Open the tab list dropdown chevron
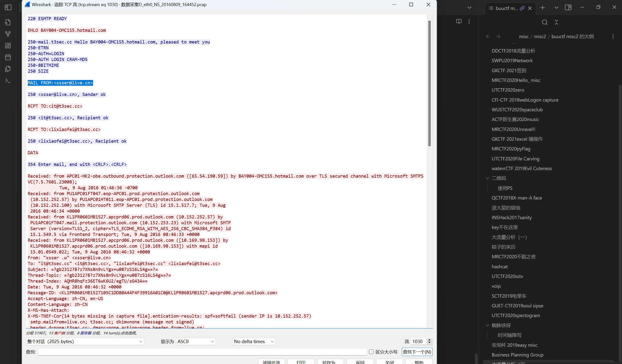 coord(556,8)
